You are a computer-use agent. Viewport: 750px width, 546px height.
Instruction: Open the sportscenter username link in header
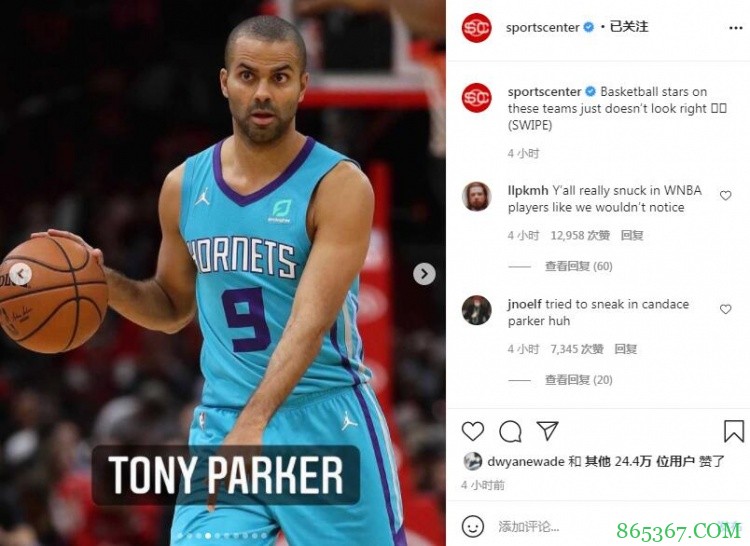click(542, 27)
